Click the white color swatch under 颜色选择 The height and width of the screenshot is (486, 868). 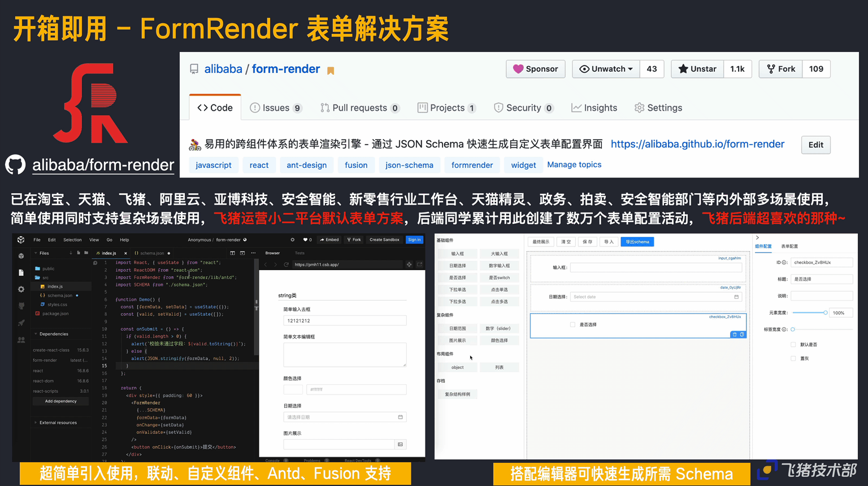point(293,389)
